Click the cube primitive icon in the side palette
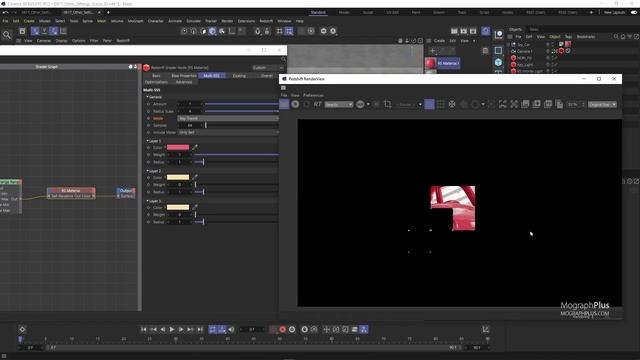Viewport: 640px width, 360px height. click(x=498, y=62)
